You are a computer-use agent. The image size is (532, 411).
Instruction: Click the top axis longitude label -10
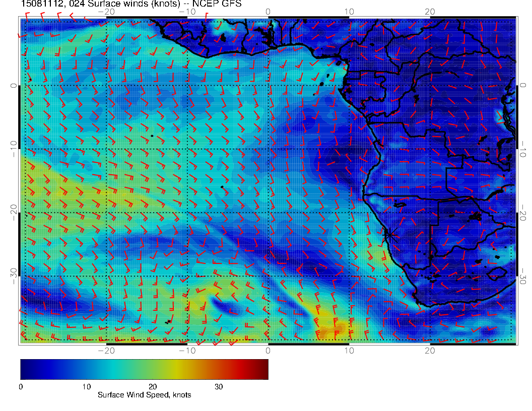click(187, 12)
